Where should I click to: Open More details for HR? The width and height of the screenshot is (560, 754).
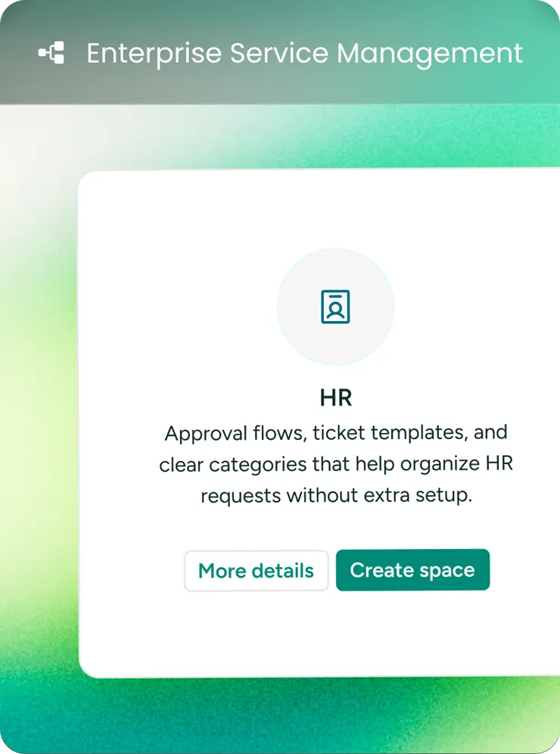point(257,571)
